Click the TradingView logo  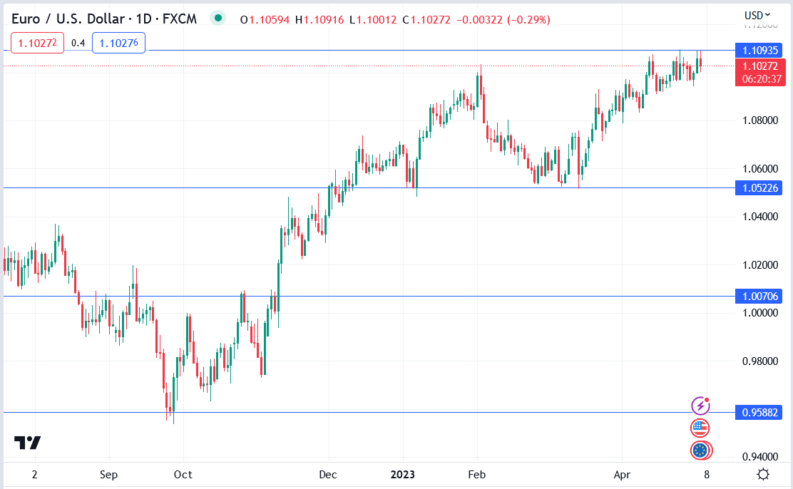pyautogui.click(x=27, y=443)
